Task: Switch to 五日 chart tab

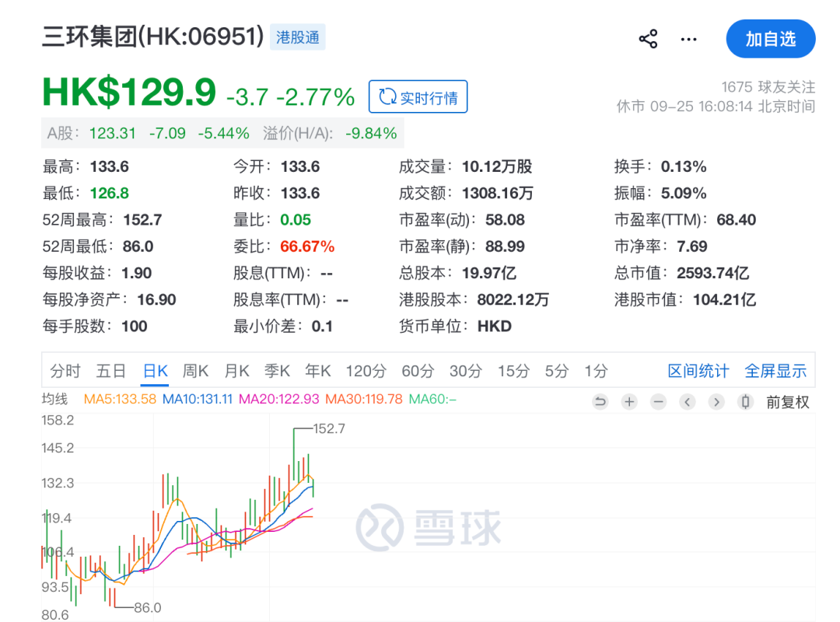Action: 111,371
